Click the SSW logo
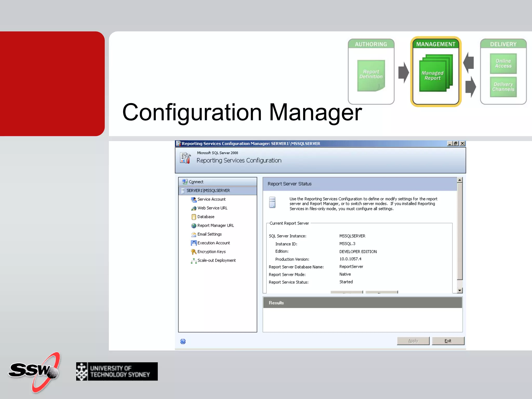 [35, 372]
